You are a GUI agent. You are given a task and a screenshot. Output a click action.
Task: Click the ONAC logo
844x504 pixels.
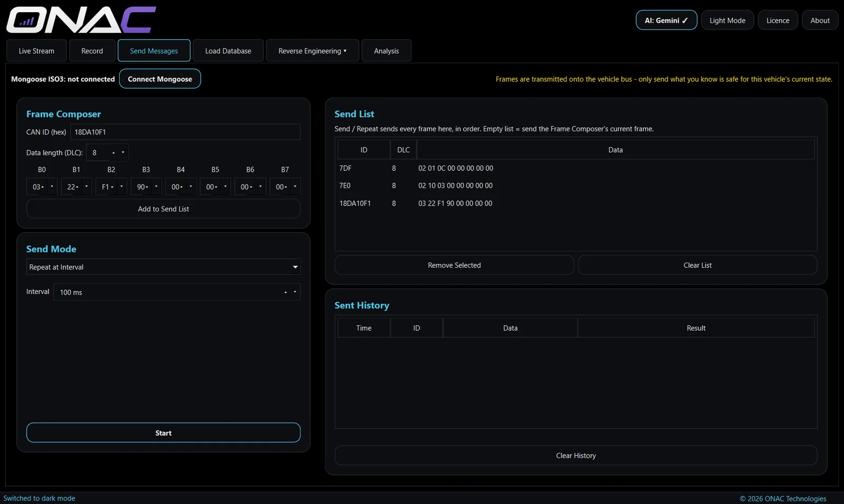click(81, 20)
